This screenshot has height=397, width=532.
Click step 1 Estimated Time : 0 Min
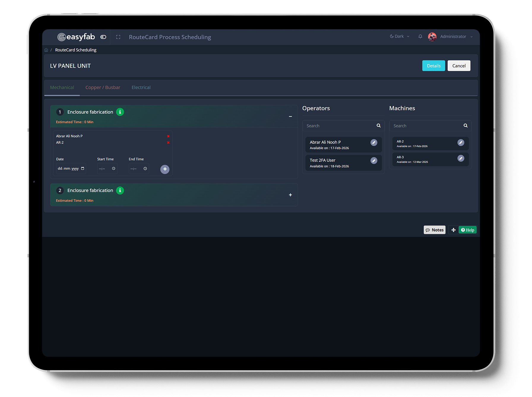[75, 122]
